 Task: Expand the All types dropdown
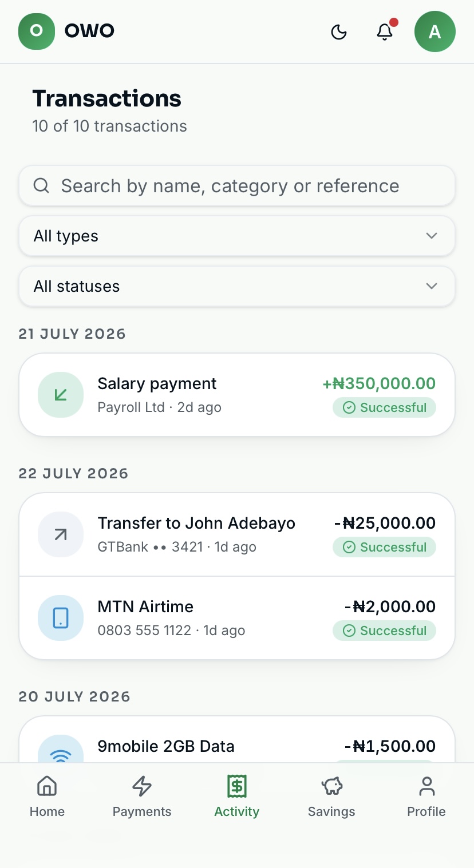point(237,236)
